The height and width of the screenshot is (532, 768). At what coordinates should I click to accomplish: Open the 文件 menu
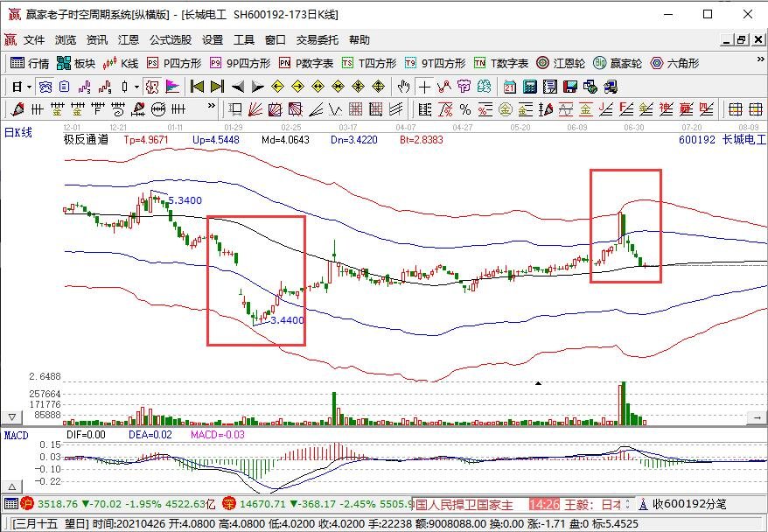pos(34,39)
